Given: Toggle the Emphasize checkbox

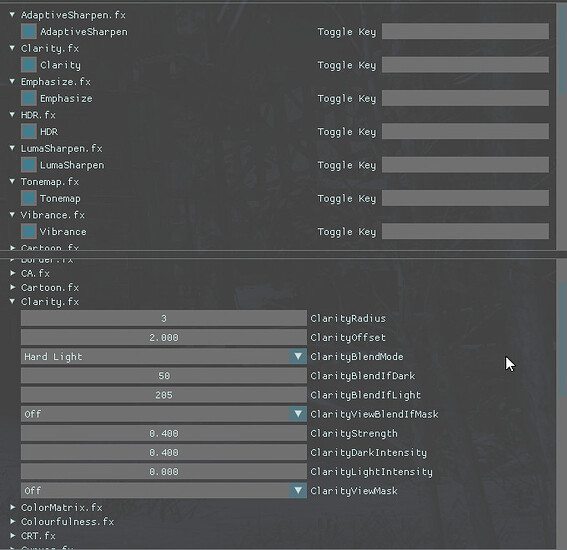Looking at the screenshot, I should 29,98.
